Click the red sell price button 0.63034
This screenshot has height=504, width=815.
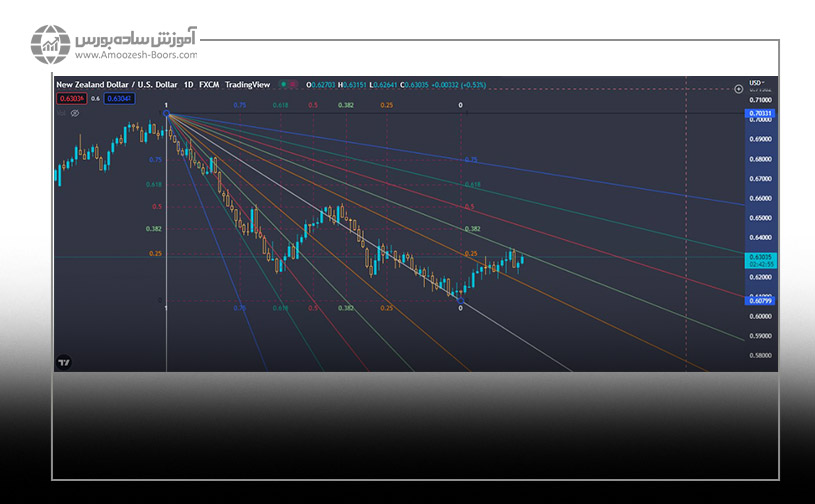tap(72, 98)
